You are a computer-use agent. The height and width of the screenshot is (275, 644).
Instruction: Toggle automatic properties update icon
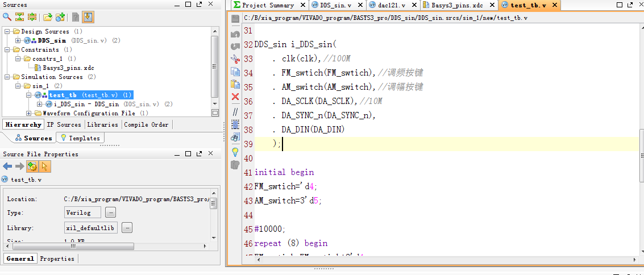(x=32, y=166)
